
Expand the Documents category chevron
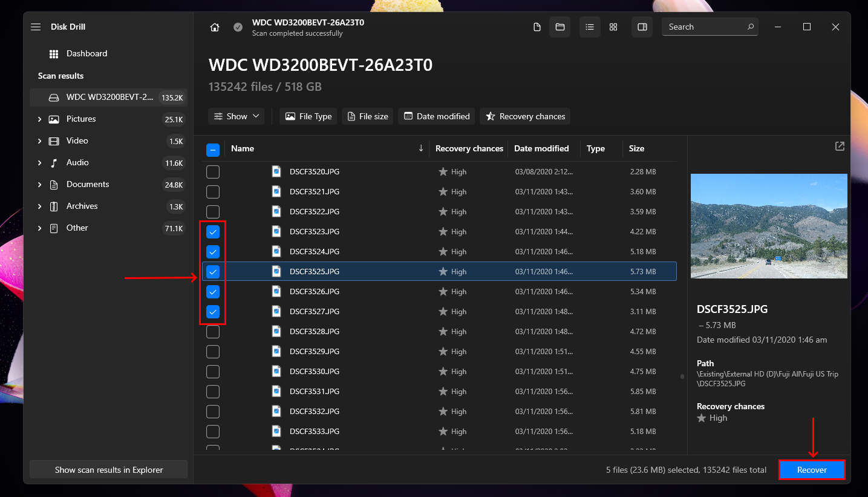pyautogui.click(x=39, y=185)
